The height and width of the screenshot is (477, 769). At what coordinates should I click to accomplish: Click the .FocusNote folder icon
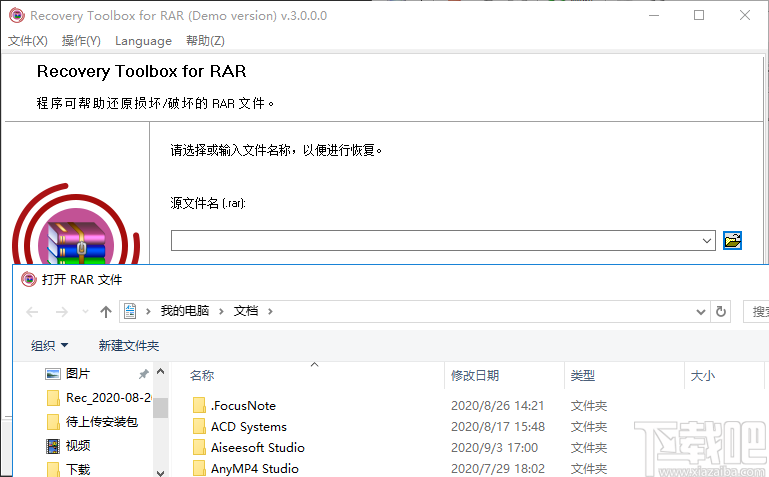click(x=199, y=406)
